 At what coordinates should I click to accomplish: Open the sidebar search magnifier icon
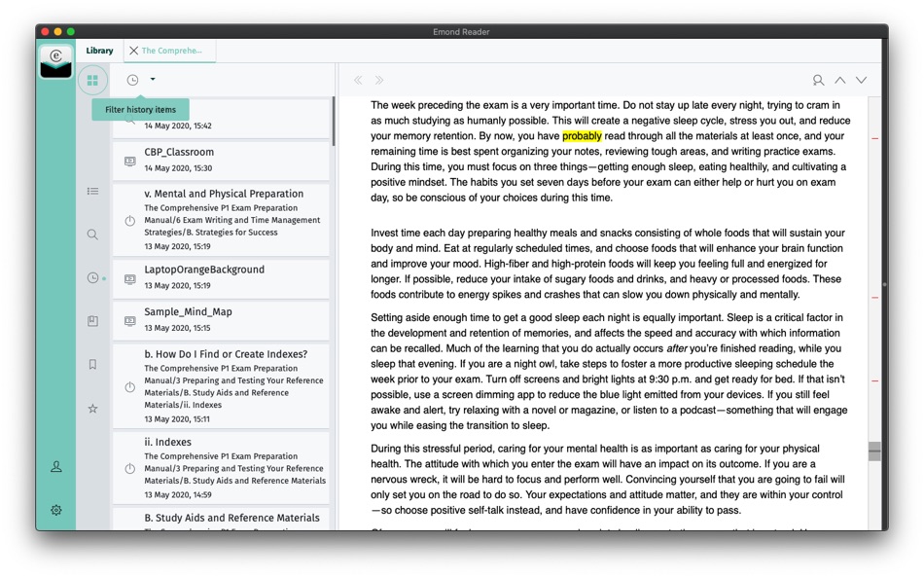click(x=92, y=235)
